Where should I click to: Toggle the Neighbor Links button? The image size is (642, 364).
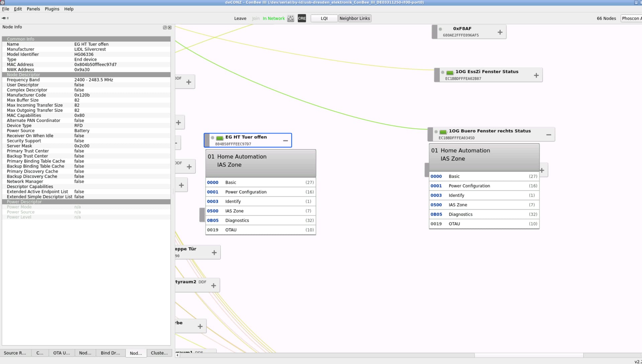[x=354, y=18]
